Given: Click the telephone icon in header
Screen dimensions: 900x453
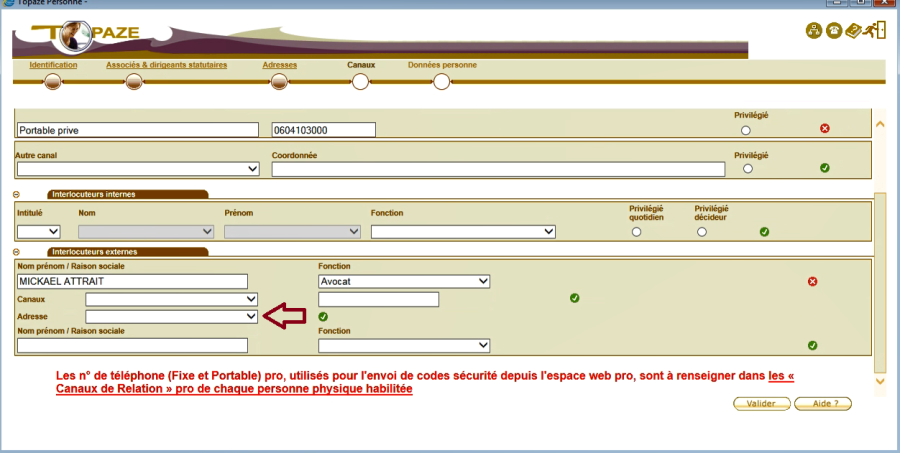Looking at the screenshot, I should pyautogui.click(x=834, y=31).
